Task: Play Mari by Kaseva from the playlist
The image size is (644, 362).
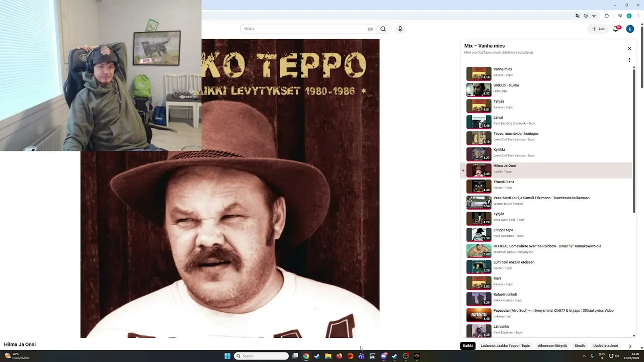Action: [x=546, y=283]
